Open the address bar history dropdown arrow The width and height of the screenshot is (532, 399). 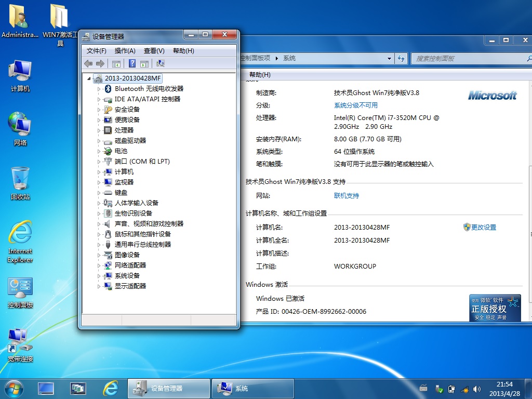(389, 58)
